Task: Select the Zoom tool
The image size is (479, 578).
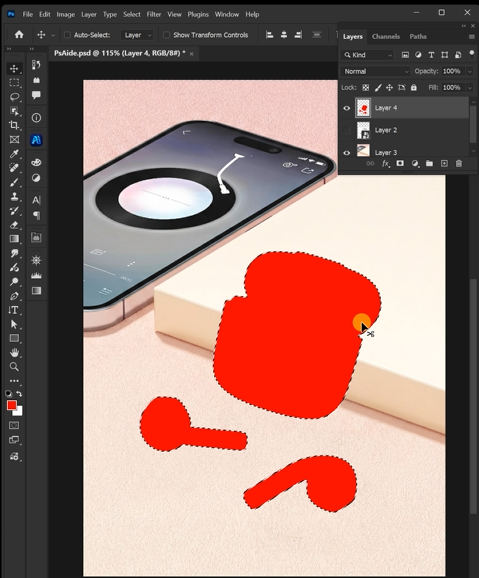Action: coord(14,367)
